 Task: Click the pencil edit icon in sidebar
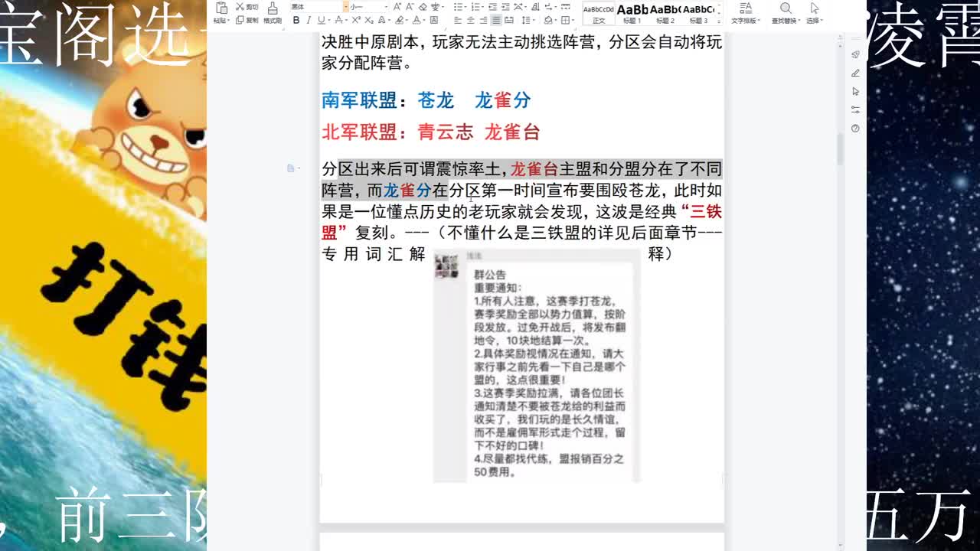tap(855, 73)
